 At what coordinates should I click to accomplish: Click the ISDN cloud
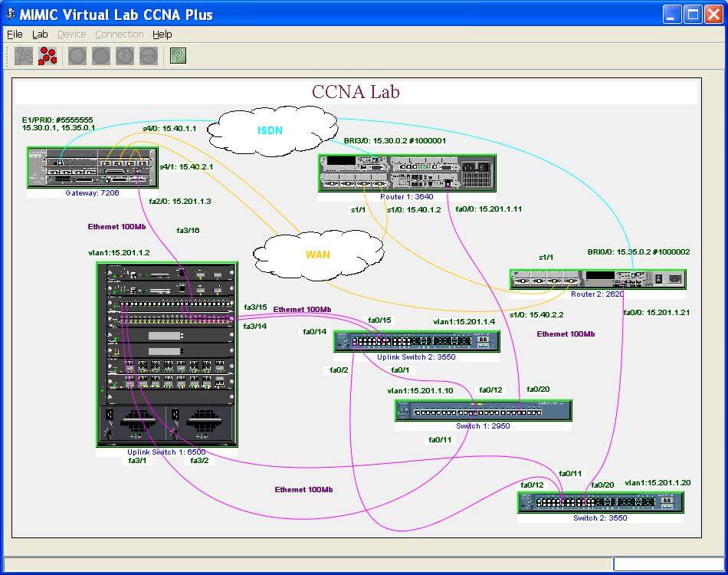pos(273,130)
